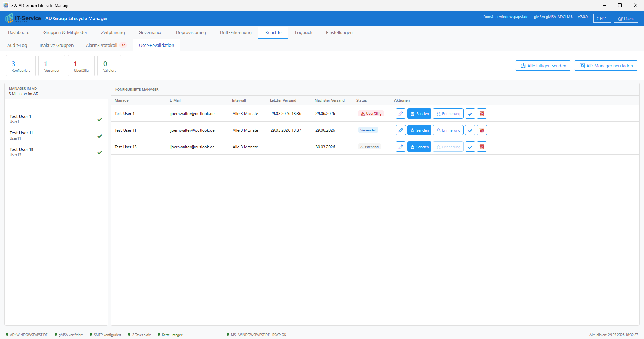Delete Test User 11 using trash icon

point(482,130)
